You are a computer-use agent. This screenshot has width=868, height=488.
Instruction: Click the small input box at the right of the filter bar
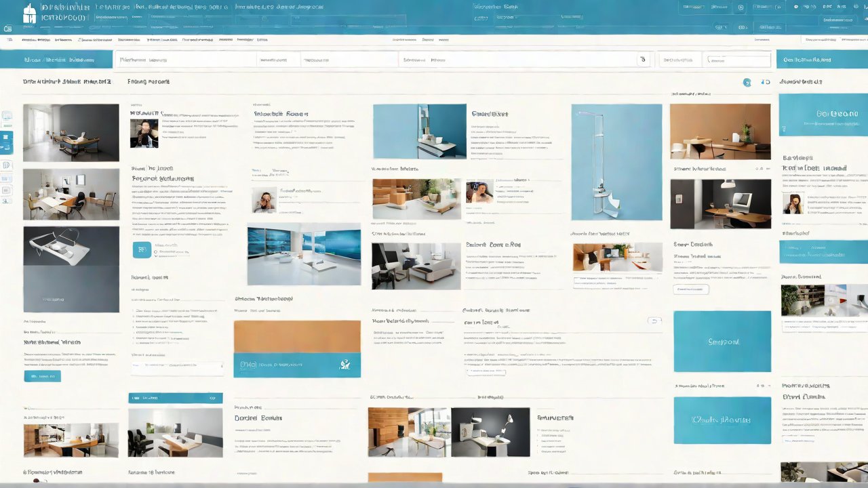coord(738,60)
